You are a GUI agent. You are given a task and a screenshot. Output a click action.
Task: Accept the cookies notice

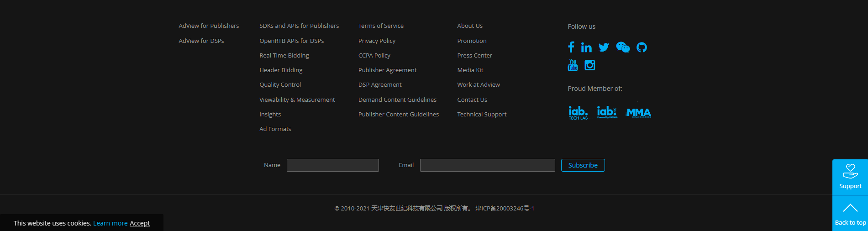(x=140, y=223)
